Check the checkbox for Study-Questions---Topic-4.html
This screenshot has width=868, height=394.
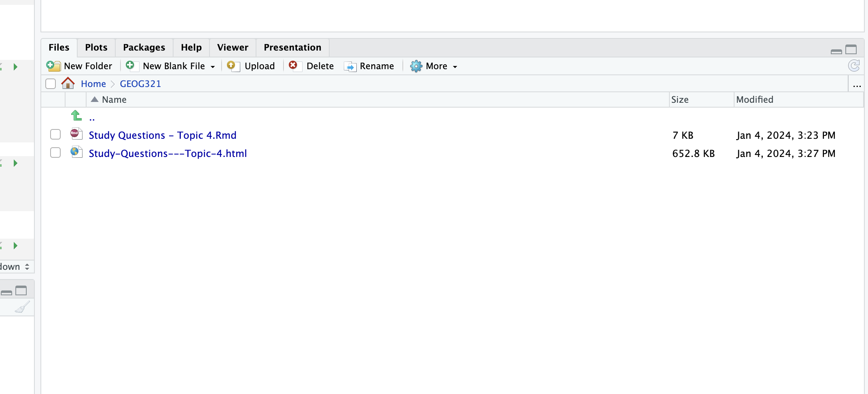[x=55, y=153]
